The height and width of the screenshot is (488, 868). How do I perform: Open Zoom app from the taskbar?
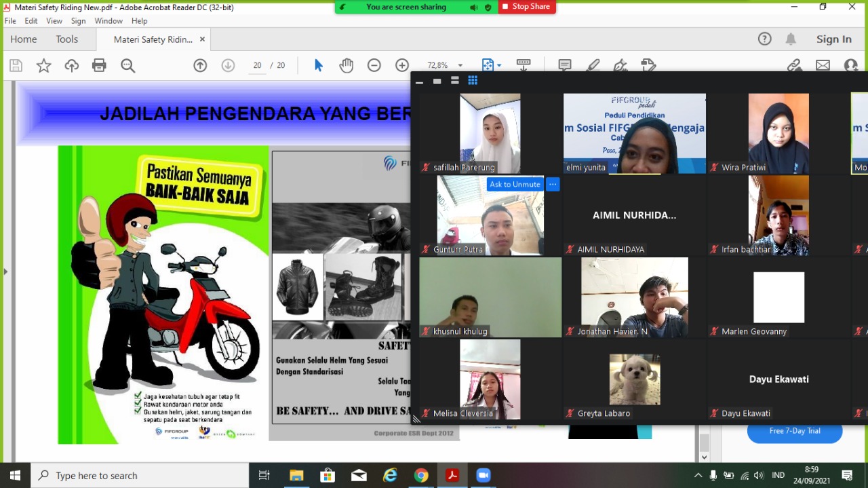[484, 475]
